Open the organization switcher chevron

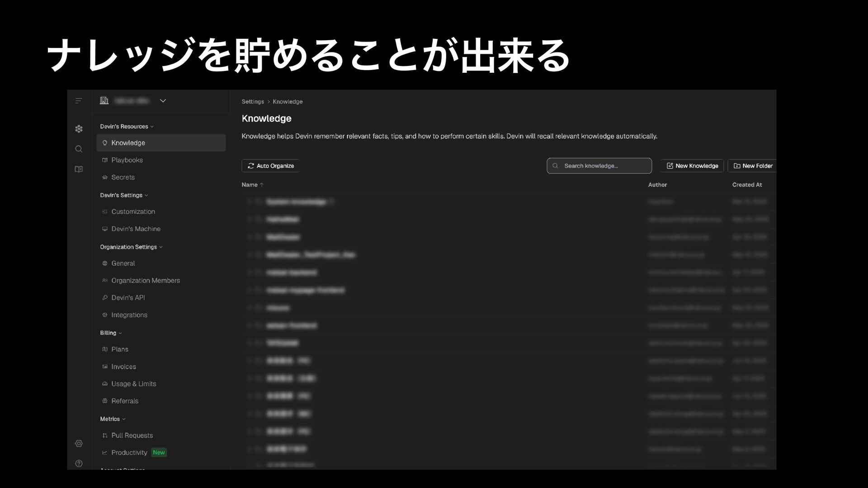[x=163, y=101]
